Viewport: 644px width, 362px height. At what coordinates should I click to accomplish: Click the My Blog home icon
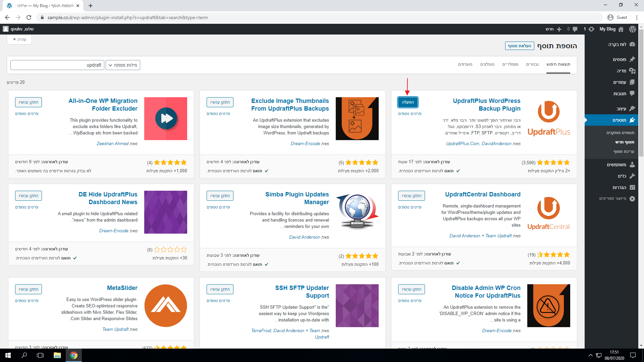click(x=621, y=29)
